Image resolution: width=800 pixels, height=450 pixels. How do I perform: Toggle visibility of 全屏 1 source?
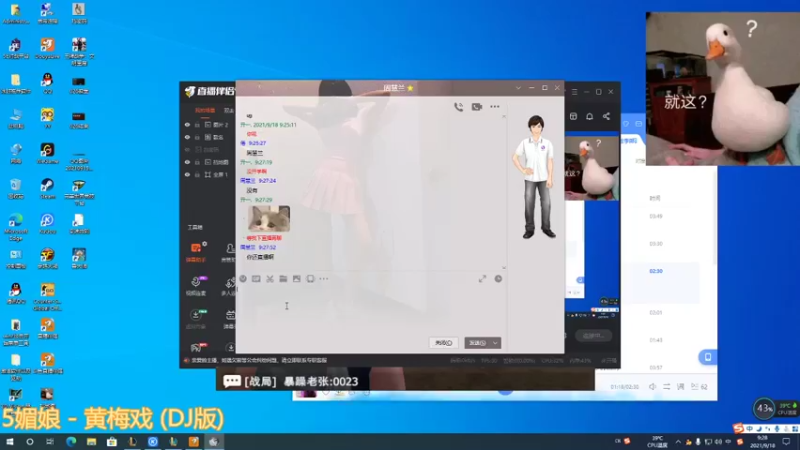coord(187,174)
